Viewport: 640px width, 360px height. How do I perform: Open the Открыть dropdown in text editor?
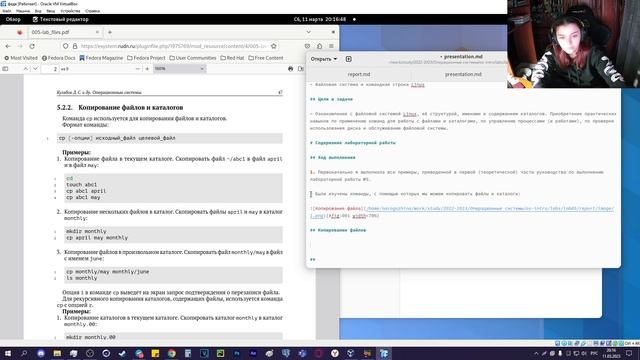[x=324, y=59]
